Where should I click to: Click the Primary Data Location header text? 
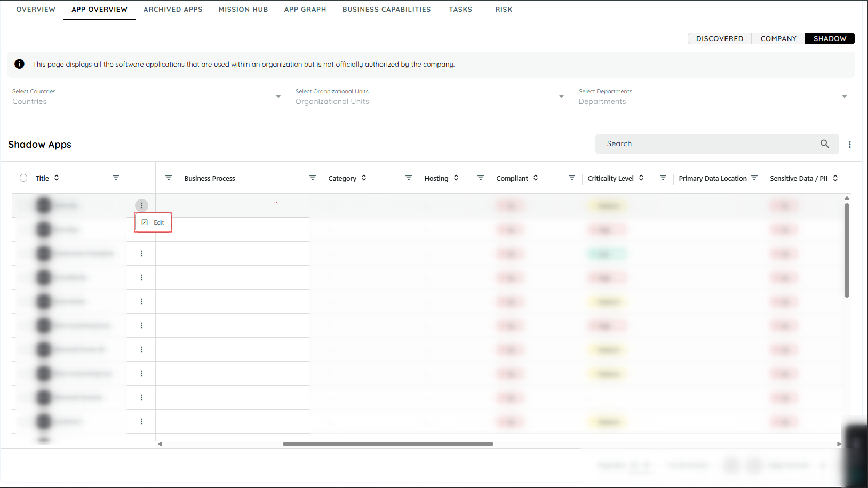click(x=713, y=179)
